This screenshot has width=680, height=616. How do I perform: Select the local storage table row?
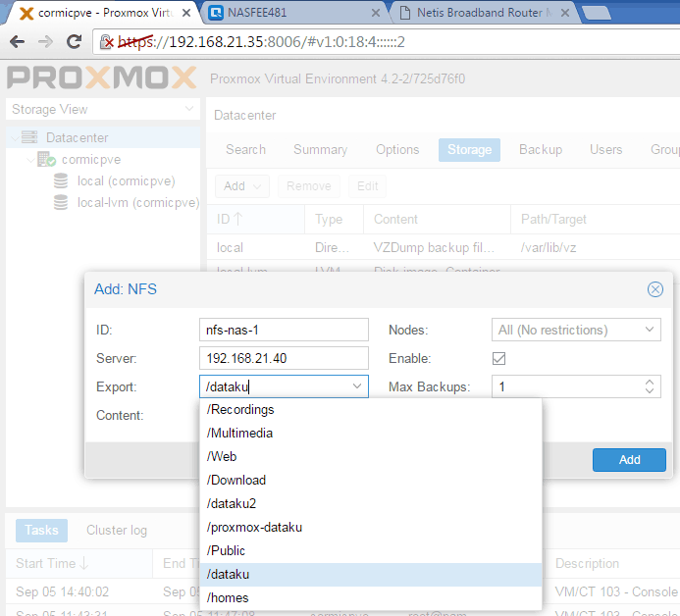click(x=444, y=247)
